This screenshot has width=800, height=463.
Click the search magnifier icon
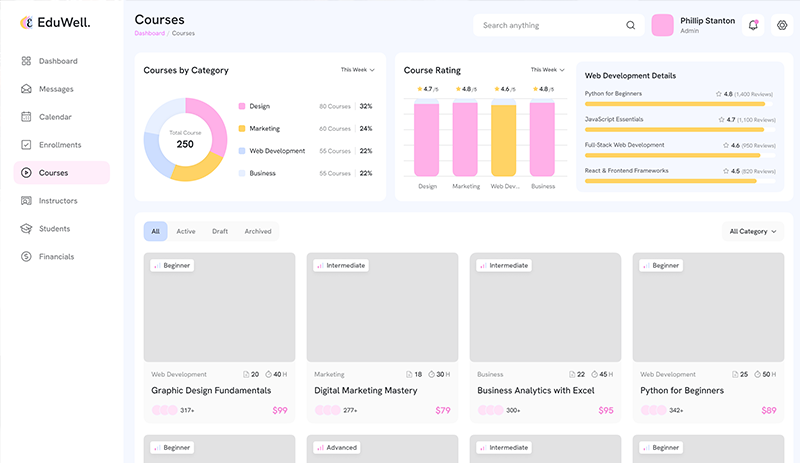click(630, 25)
